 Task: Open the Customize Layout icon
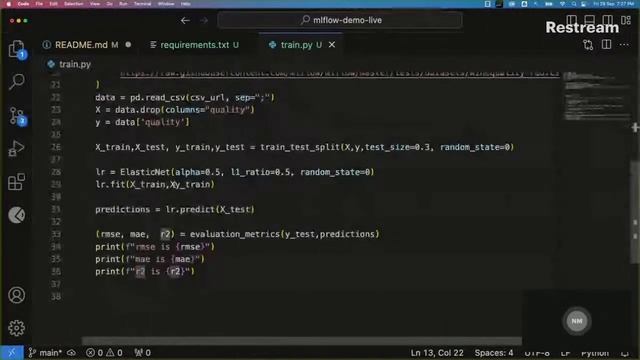pos(626,20)
